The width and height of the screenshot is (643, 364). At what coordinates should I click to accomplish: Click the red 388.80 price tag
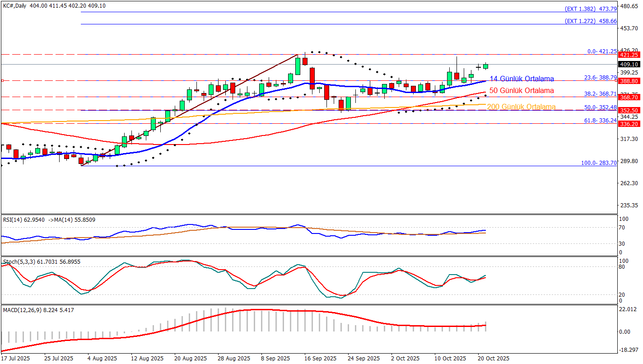(629, 81)
